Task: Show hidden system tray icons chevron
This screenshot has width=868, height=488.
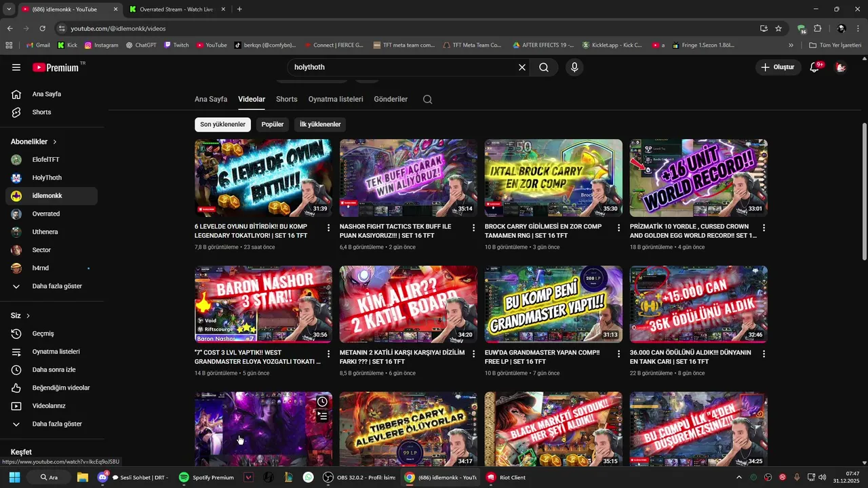Action: coord(739,477)
